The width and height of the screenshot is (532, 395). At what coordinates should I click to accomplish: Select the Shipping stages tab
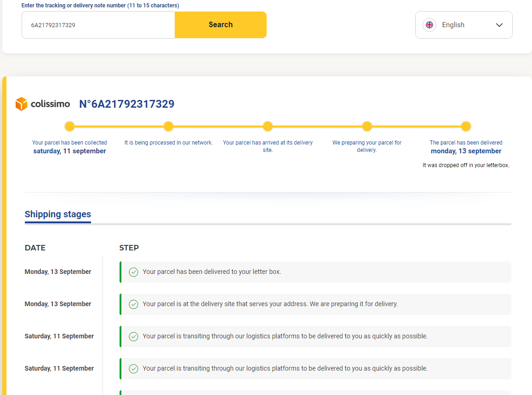[58, 214]
